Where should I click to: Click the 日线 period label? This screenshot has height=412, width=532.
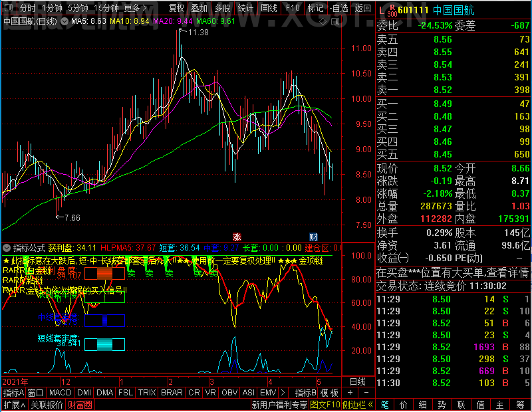click(358, 382)
